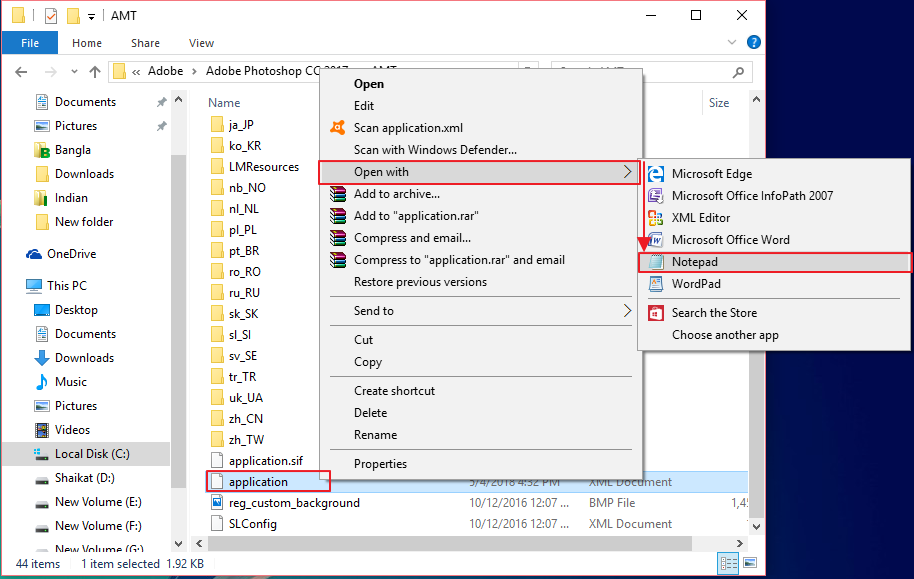Click the WinRAR icon for Add to archive

[x=336, y=194]
